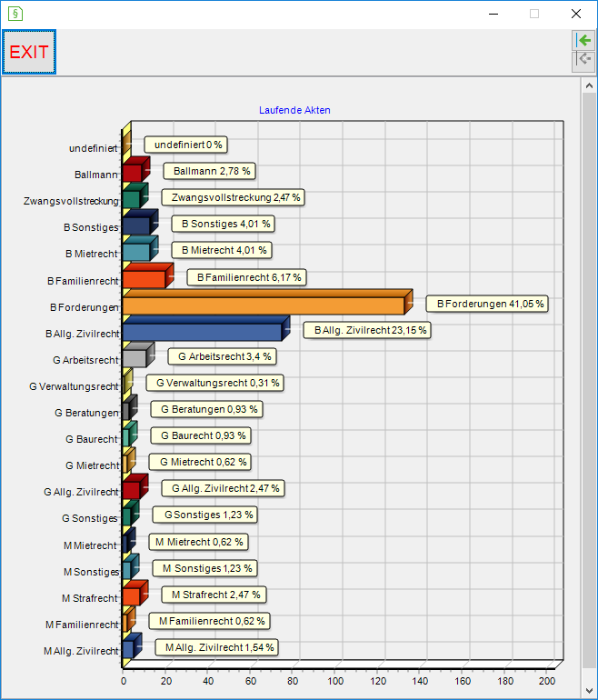Click the scrollbar down arrow
This screenshot has height=700, width=598.
click(589, 692)
